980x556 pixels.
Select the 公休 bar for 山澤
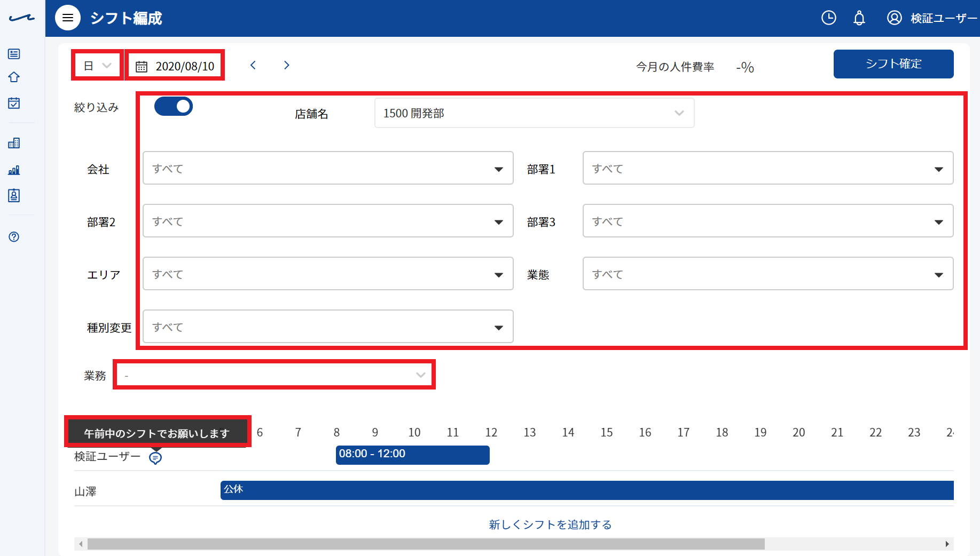pyautogui.click(x=587, y=490)
